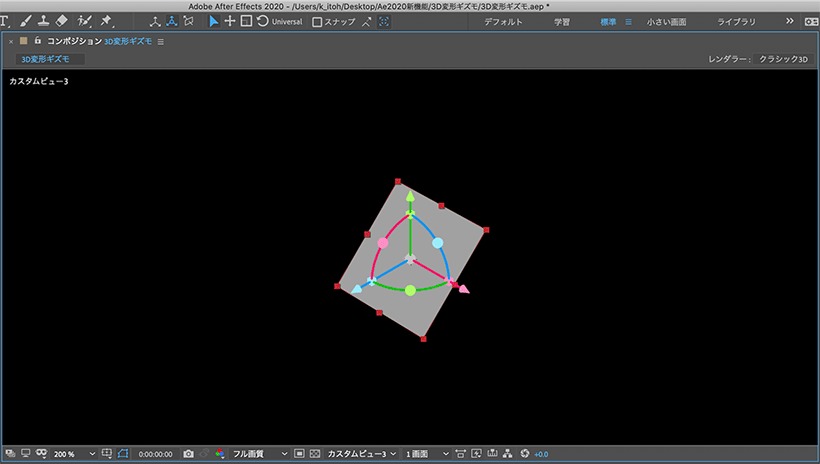The height and width of the screenshot is (464, 820).
Task: Switch to the ライブラリ workspace
Action: 736,22
